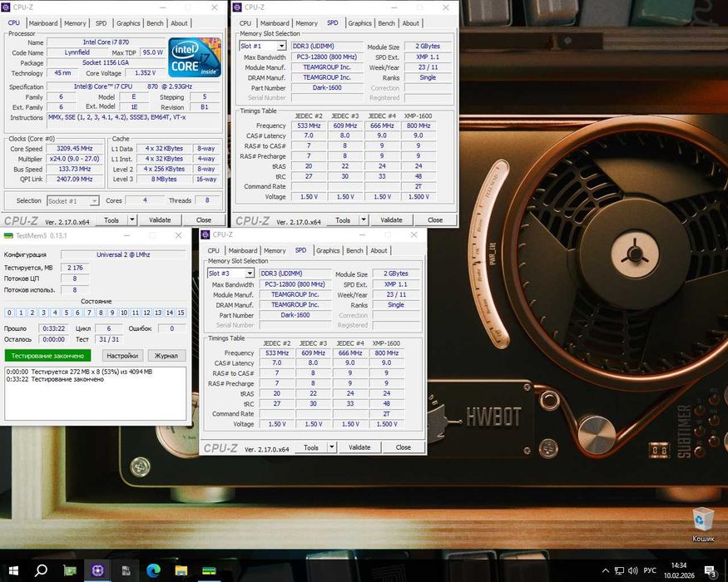
Task: Select Core Speed value 3209.45 MHz
Action: click(74, 149)
